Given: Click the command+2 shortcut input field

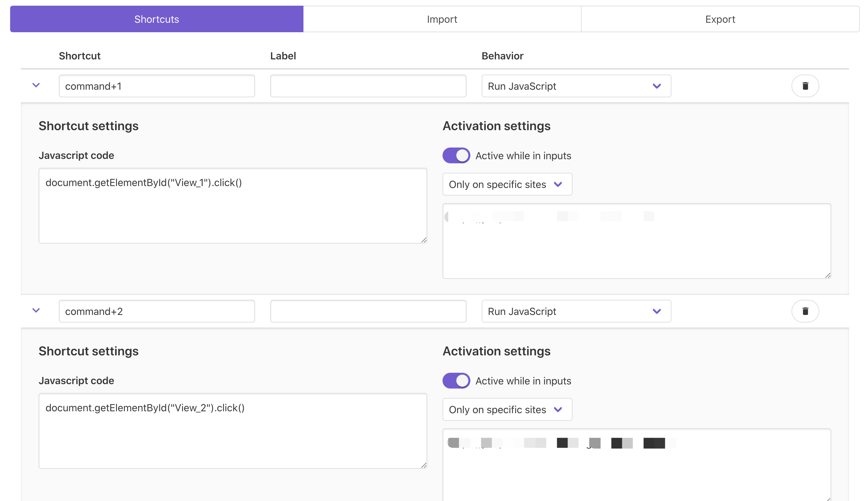Looking at the screenshot, I should pyautogui.click(x=157, y=311).
